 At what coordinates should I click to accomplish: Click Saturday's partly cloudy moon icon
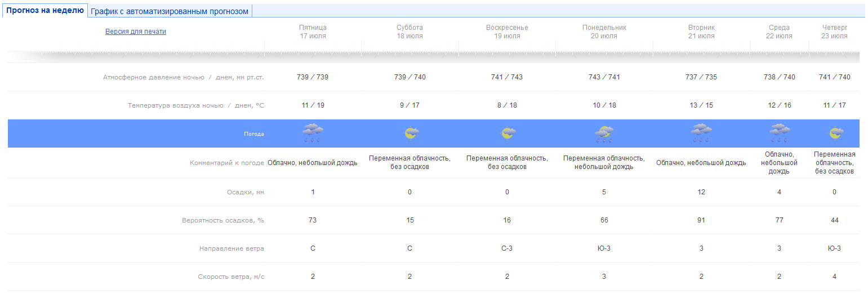(411, 134)
